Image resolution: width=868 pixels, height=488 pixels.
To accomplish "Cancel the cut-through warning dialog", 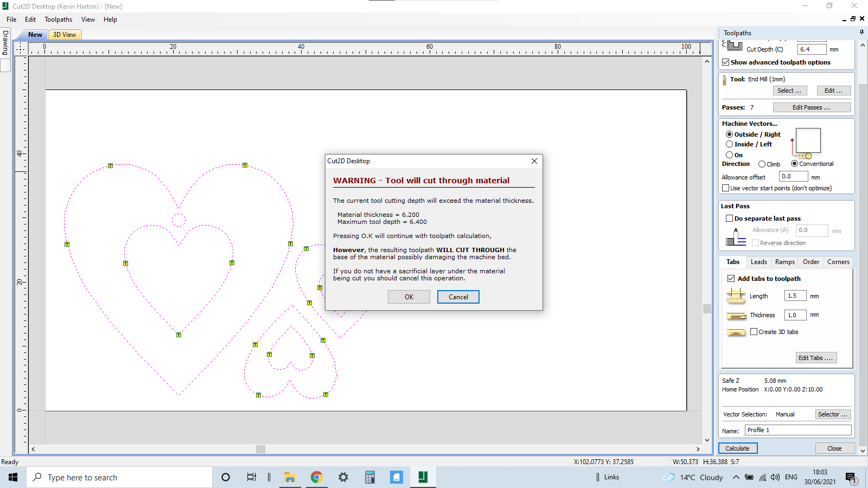I will pos(458,297).
